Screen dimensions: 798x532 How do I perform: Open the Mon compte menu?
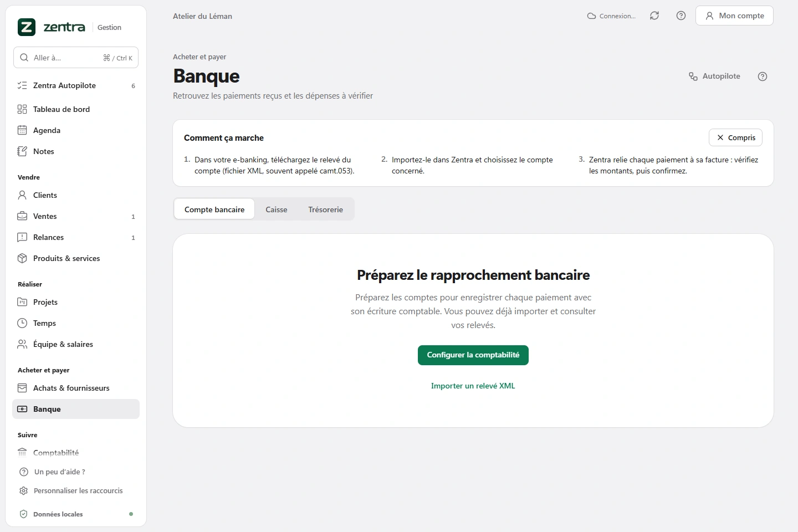734,16
